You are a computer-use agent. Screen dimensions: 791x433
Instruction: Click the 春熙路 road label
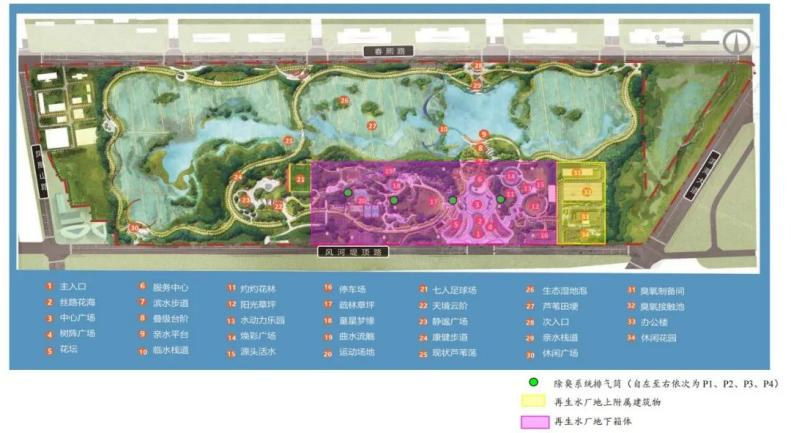pos(388,51)
